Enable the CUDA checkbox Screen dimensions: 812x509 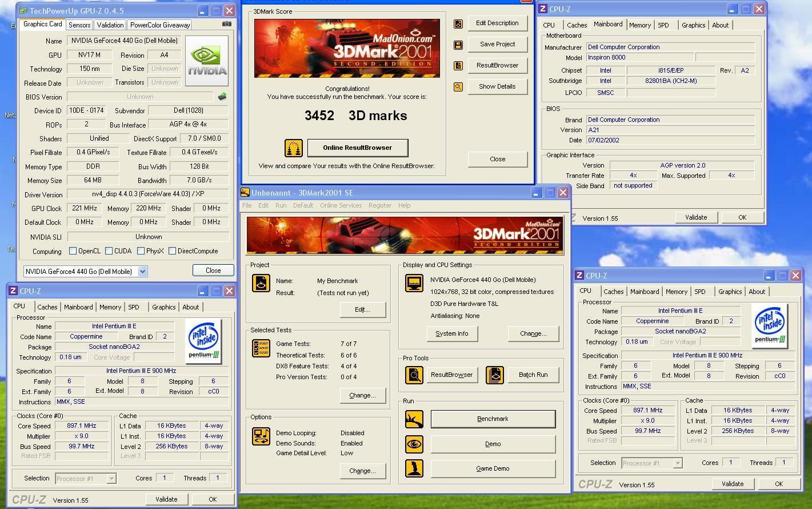(109, 251)
